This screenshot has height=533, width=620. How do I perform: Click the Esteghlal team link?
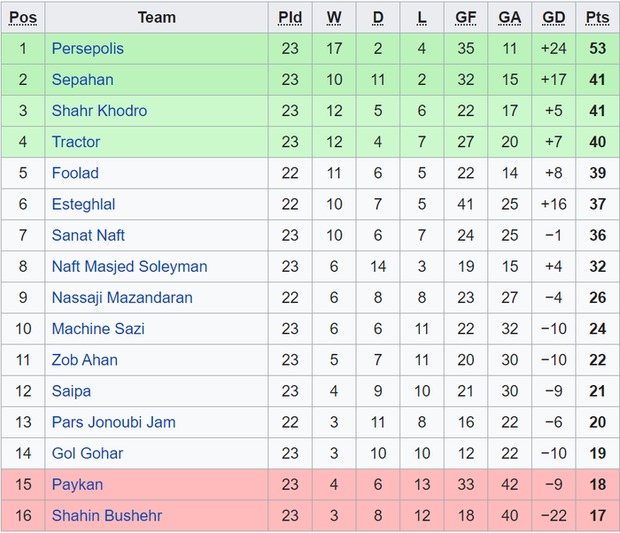point(83,204)
